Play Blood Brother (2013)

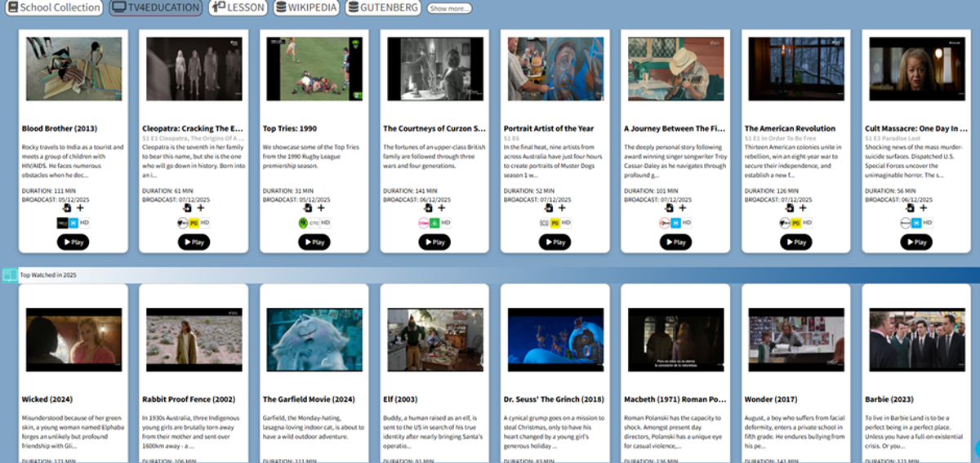[x=73, y=242]
